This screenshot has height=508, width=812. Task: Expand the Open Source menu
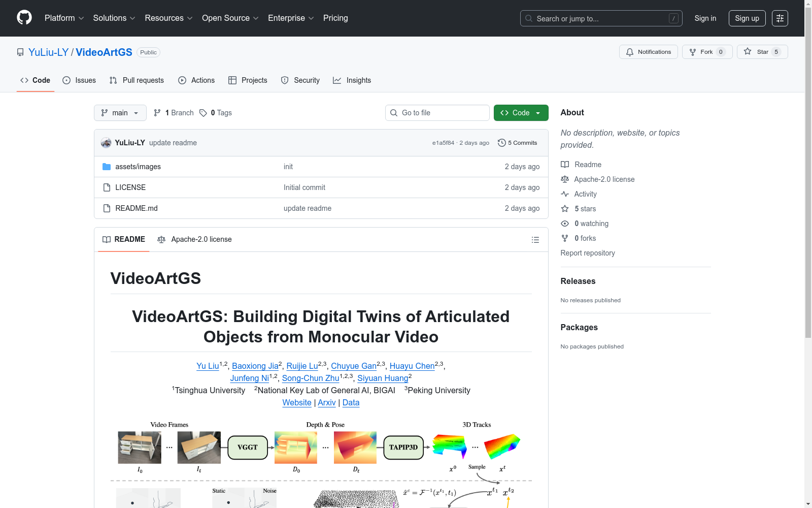[x=230, y=18]
